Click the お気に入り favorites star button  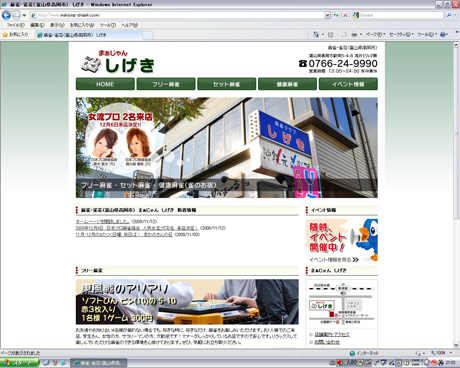coord(15,34)
